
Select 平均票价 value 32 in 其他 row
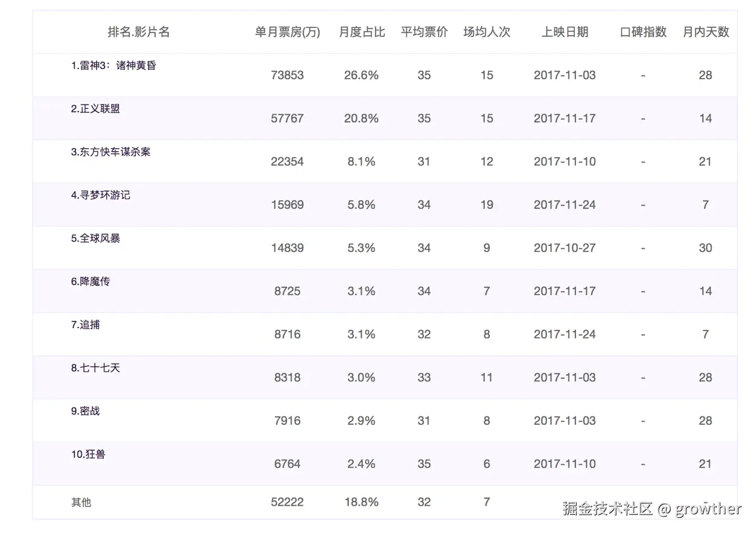(424, 502)
